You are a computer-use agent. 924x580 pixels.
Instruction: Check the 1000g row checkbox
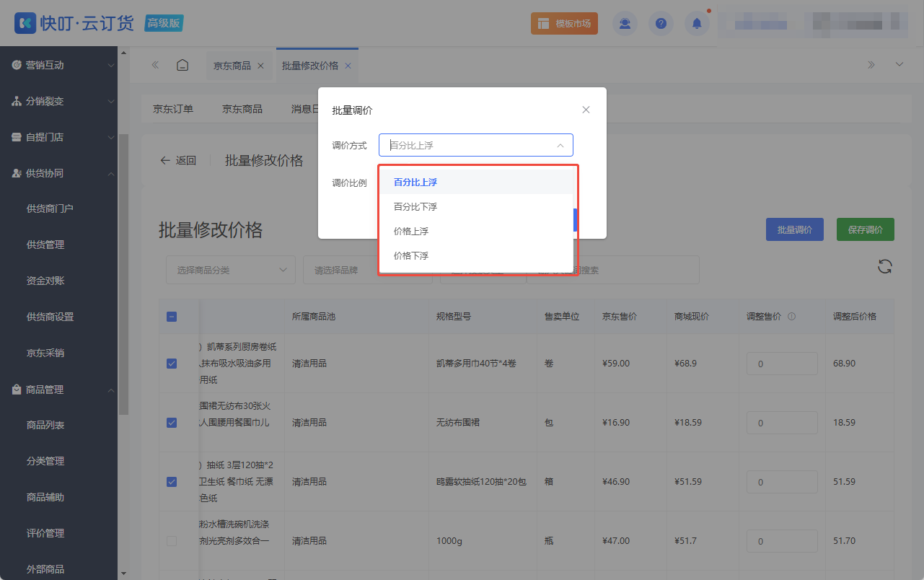(172, 541)
